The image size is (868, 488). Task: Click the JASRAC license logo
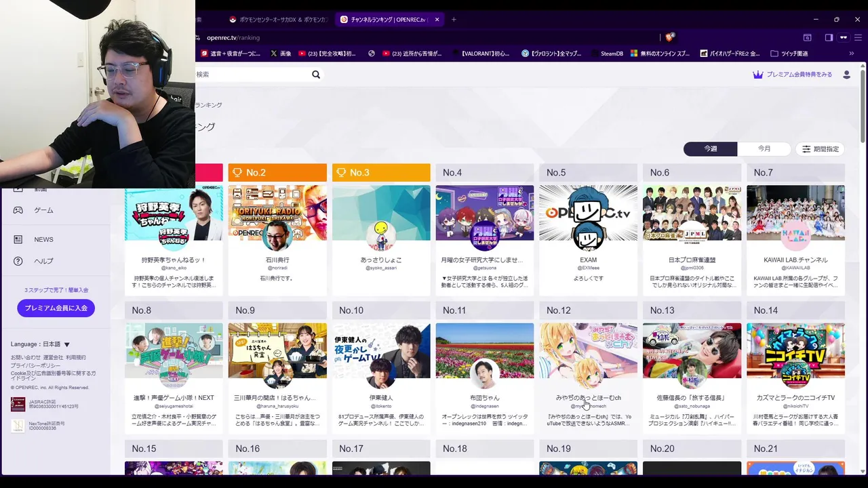pos(18,405)
